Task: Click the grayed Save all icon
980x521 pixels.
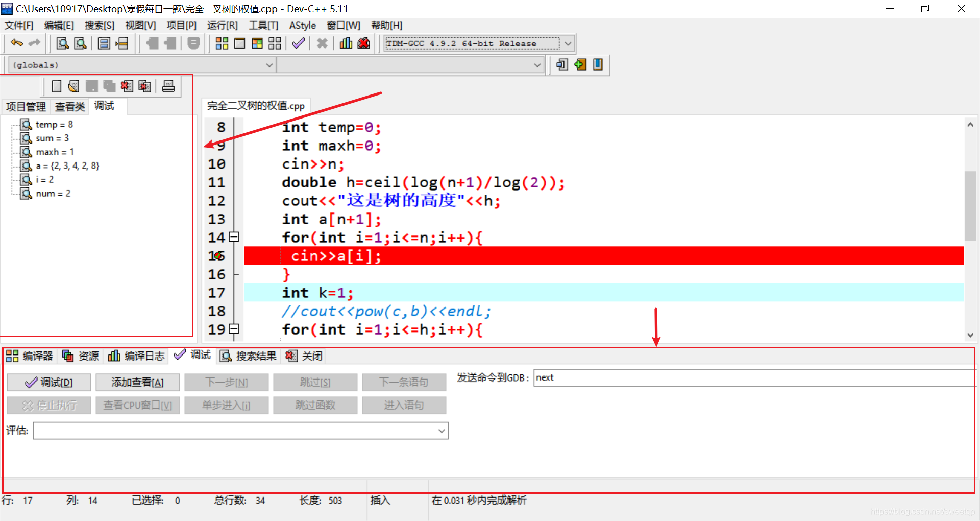Action: click(109, 86)
